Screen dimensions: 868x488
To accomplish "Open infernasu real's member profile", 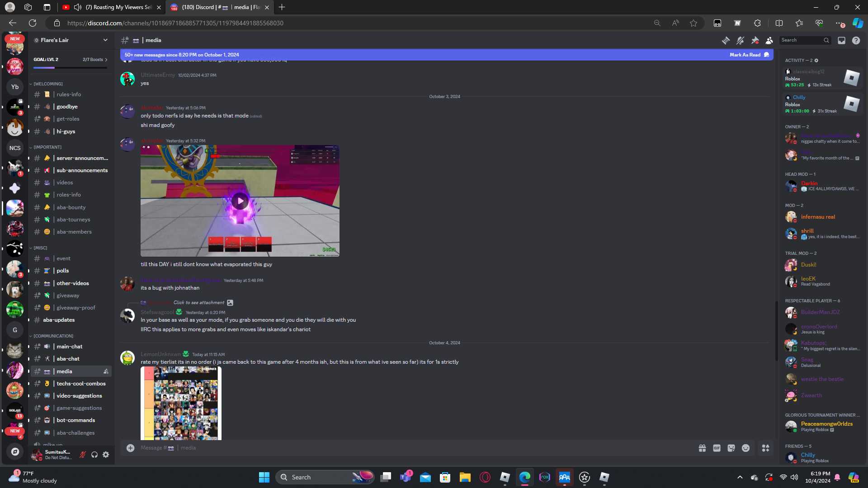I will [822, 217].
